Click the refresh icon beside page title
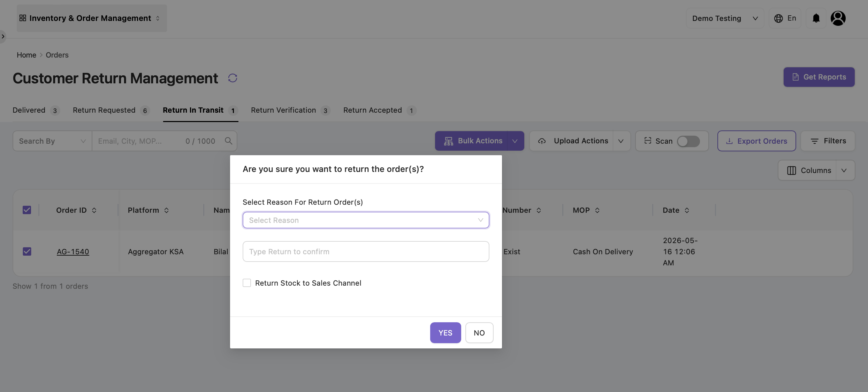This screenshot has width=868, height=392. coord(233,78)
